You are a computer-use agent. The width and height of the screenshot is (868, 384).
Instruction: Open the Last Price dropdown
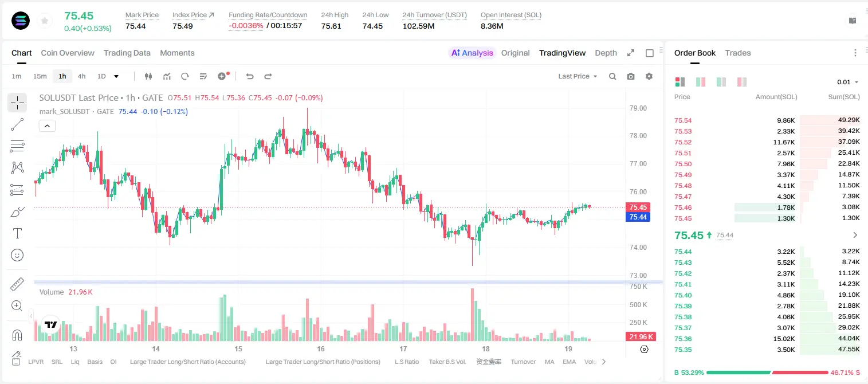(578, 76)
